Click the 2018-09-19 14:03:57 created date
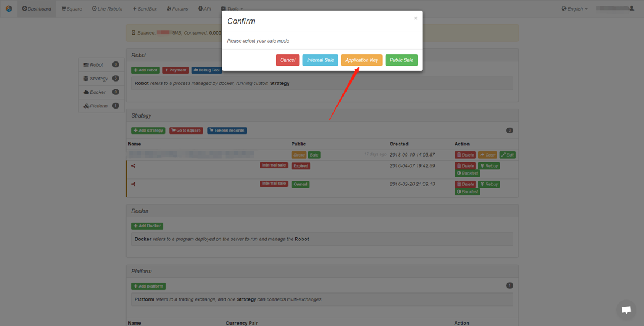 412,155
